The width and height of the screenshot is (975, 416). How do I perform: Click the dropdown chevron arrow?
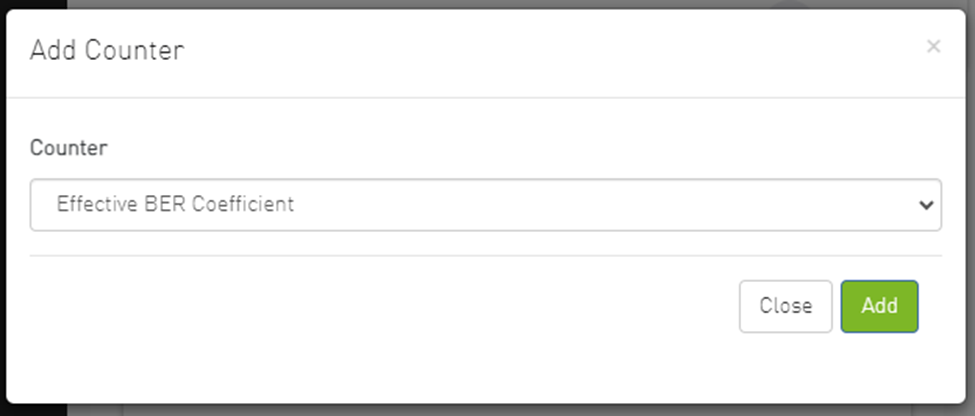click(x=925, y=205)
